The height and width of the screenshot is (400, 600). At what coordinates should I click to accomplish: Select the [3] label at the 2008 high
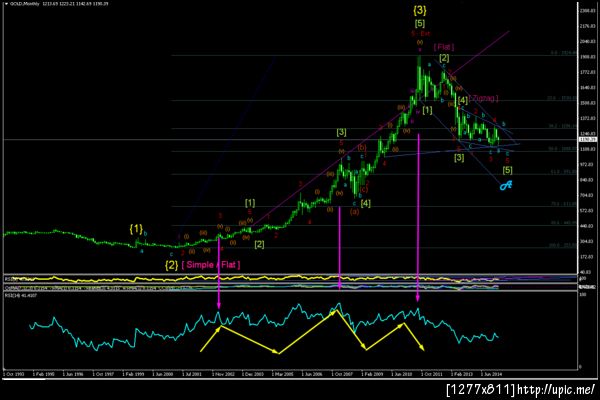click(x=341, y=132)
